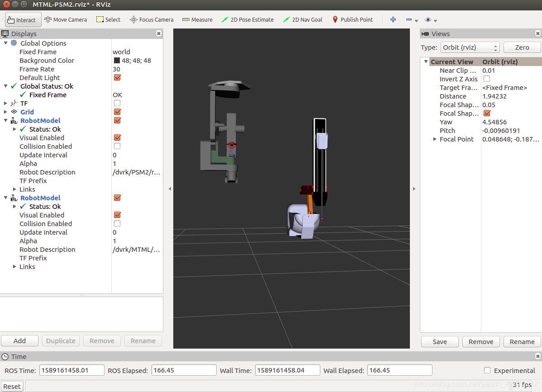Check the Invert Z Axis checkbox
542x392 pixels.
coord(487,79)
